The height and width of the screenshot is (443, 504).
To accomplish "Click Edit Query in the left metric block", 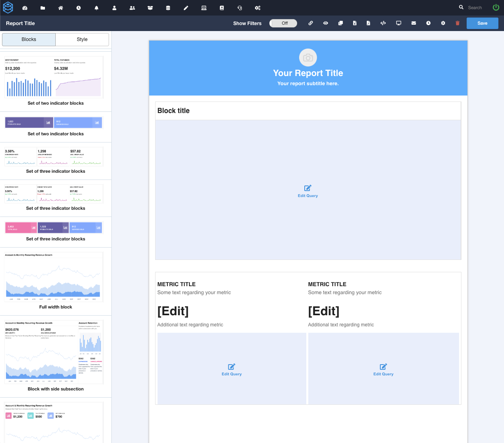I will point(232,370).
